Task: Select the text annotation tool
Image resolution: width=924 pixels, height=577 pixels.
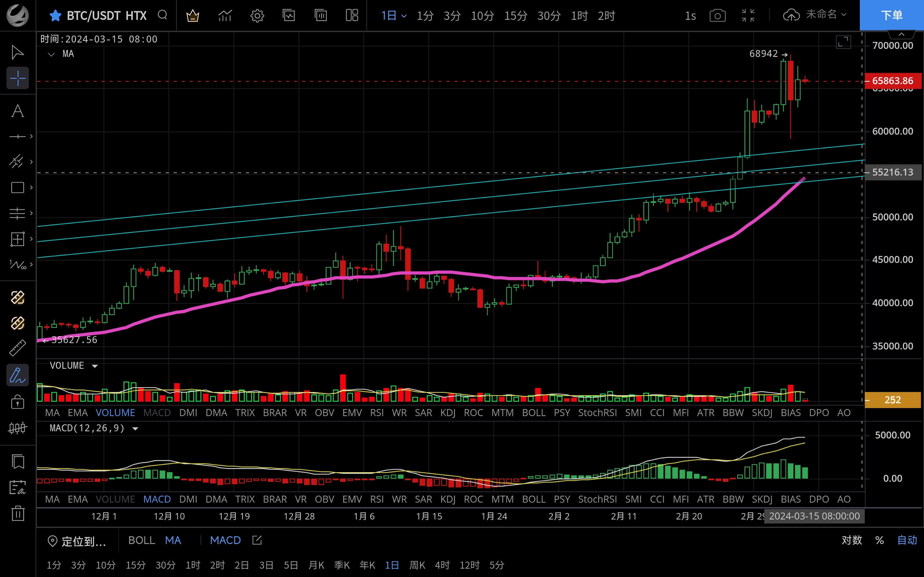Action: 18,111
